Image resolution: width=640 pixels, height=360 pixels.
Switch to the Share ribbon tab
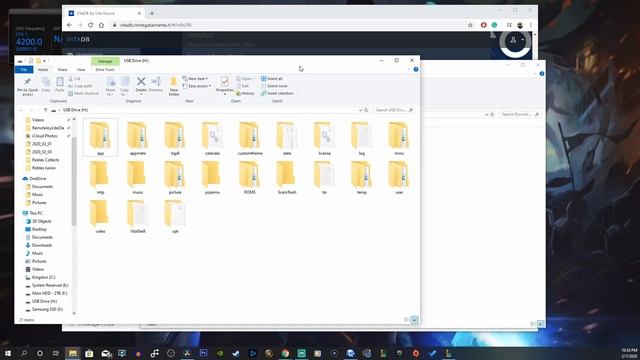point(62,70)
